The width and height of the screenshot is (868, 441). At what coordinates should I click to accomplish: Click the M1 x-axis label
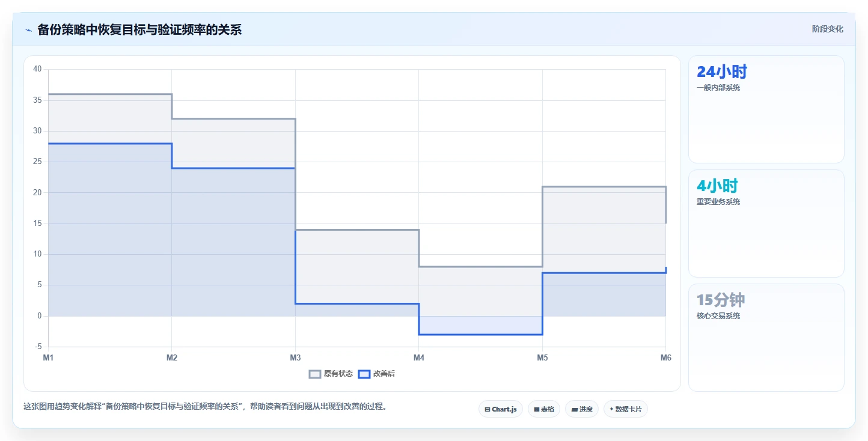click(x=48, y=358)
